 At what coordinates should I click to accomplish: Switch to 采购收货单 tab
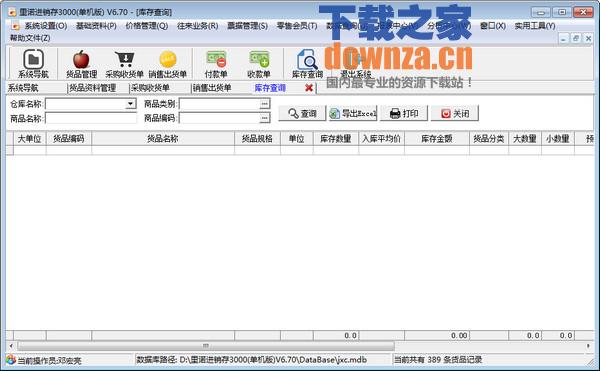point(150,88)
